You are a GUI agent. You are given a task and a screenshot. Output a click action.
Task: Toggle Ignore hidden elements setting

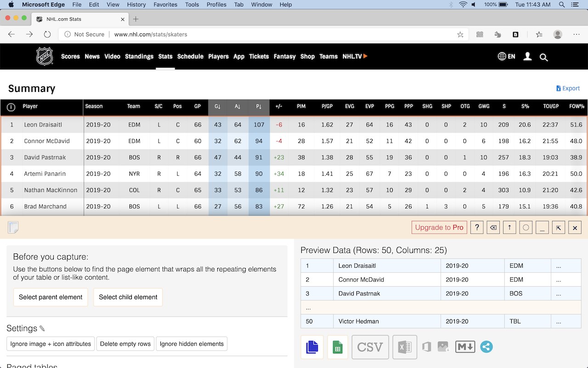pos(192,344)
